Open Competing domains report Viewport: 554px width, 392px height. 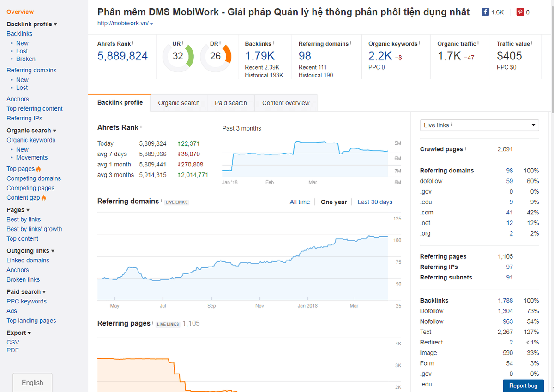tap(34, 178)
